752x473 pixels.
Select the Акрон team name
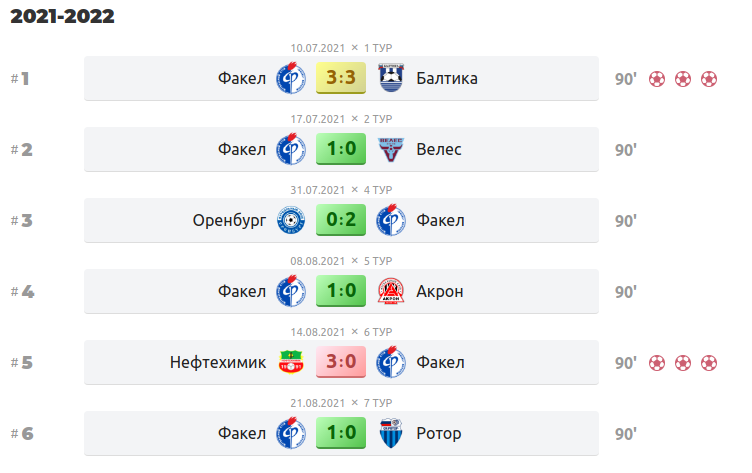[x=439, y=292]
